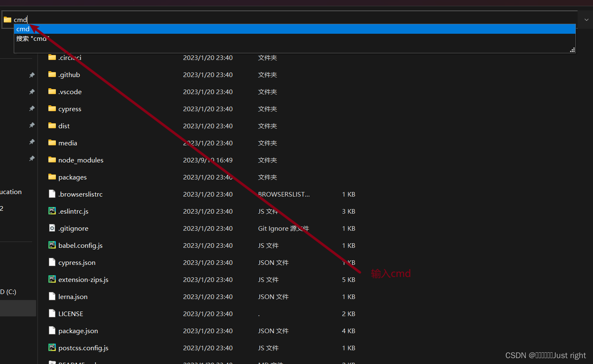Select the packages folder name
This screenshot has width=593, height=364.
[x=73, y=177]
